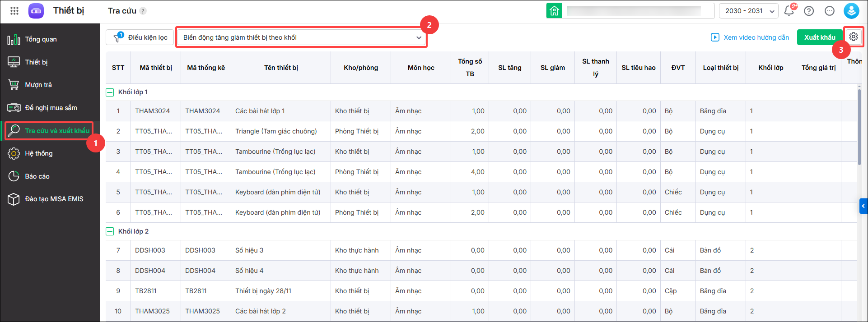Viewport: 868px width, 322px height.
Task: Open the app grid launcher icon
Action: click(14, 11)
